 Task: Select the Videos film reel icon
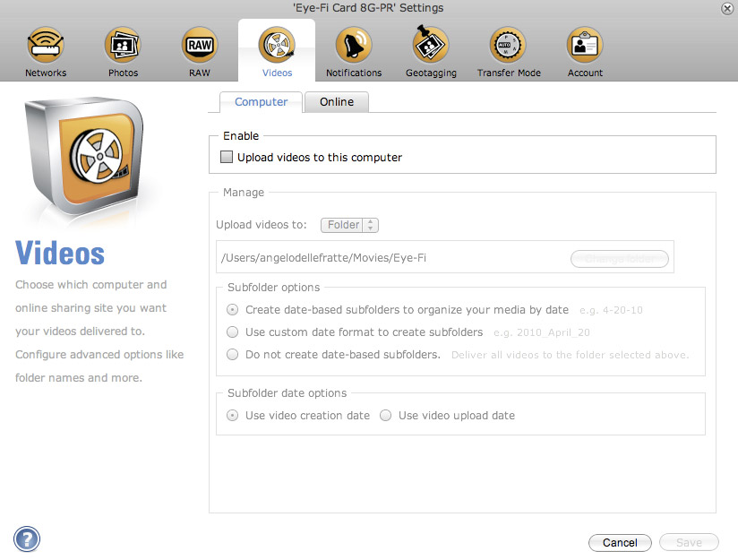point(277,45)
